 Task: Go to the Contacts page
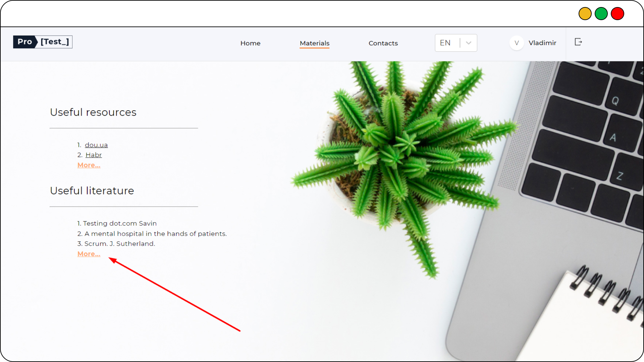383,43
